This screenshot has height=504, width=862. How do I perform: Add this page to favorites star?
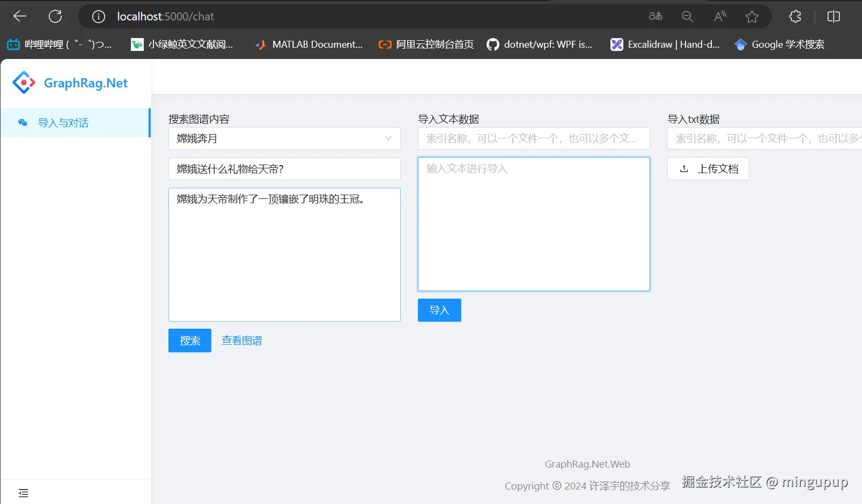click(752, 17)
